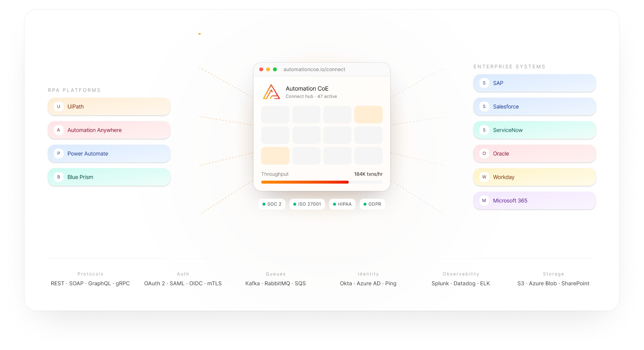Open the ServiceNow enterprise system card
Viewport: 644px width, 350px height.
point(535,130)
